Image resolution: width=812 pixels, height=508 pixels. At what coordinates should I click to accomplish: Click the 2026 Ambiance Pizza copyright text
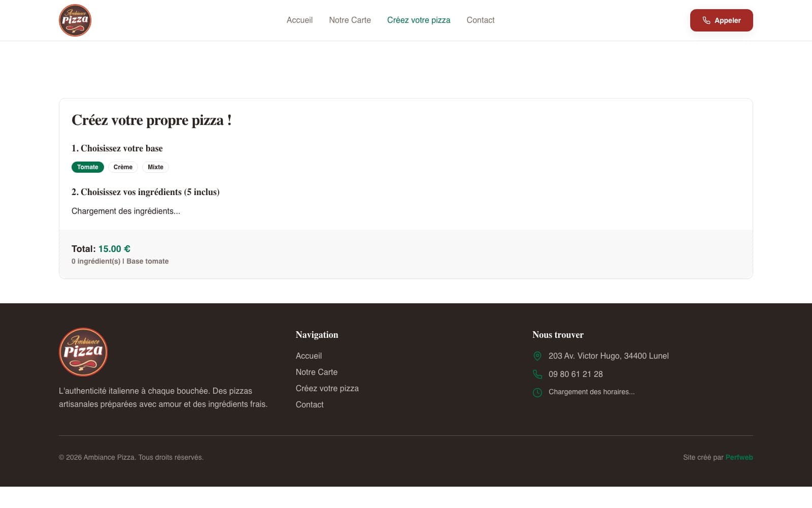point(131,457)
